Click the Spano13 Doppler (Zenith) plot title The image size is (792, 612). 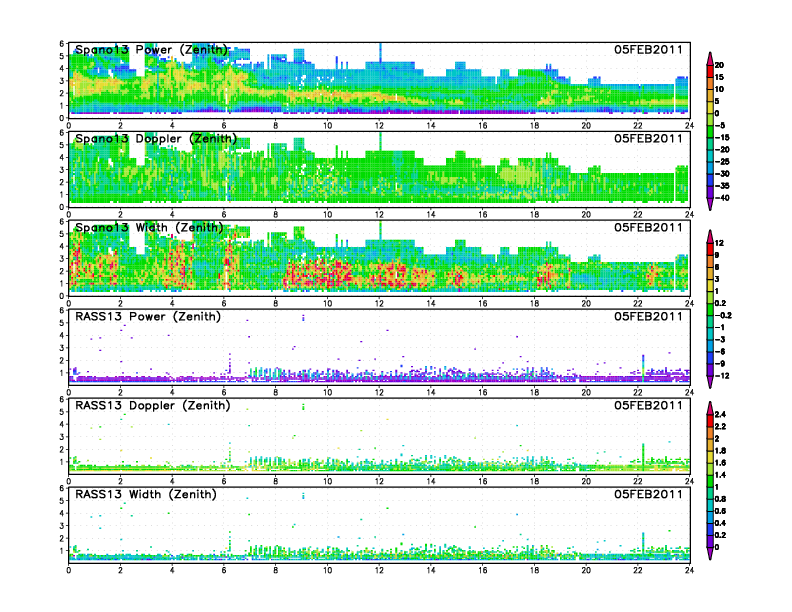click(x=156, y=138)
